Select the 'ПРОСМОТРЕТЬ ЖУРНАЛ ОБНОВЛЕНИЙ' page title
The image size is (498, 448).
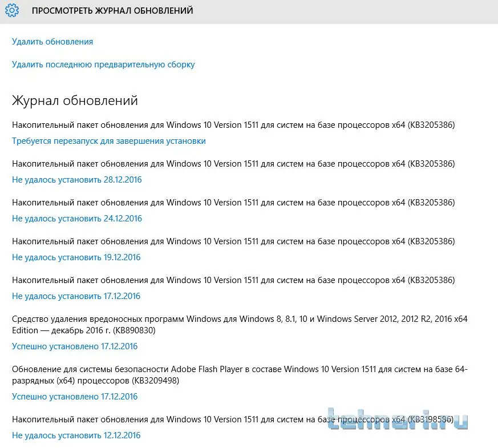[x=112, y=10]
